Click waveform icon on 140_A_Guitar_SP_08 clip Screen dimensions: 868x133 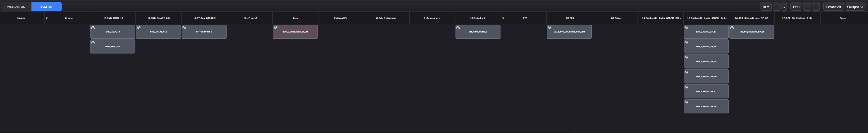click(x=686, y=102)
